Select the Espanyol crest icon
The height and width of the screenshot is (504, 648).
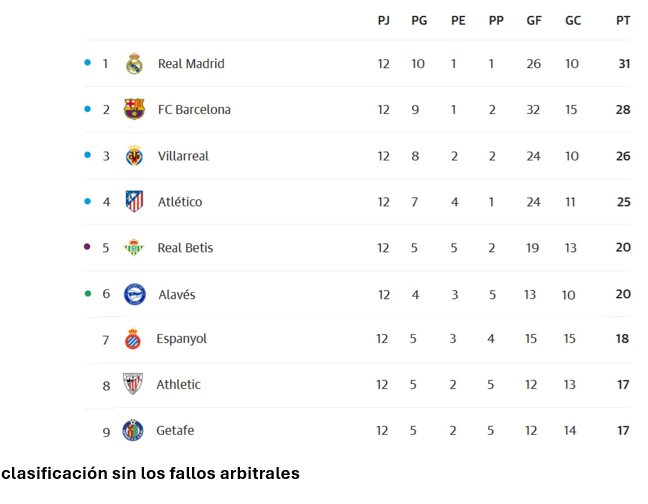point(133,339)
